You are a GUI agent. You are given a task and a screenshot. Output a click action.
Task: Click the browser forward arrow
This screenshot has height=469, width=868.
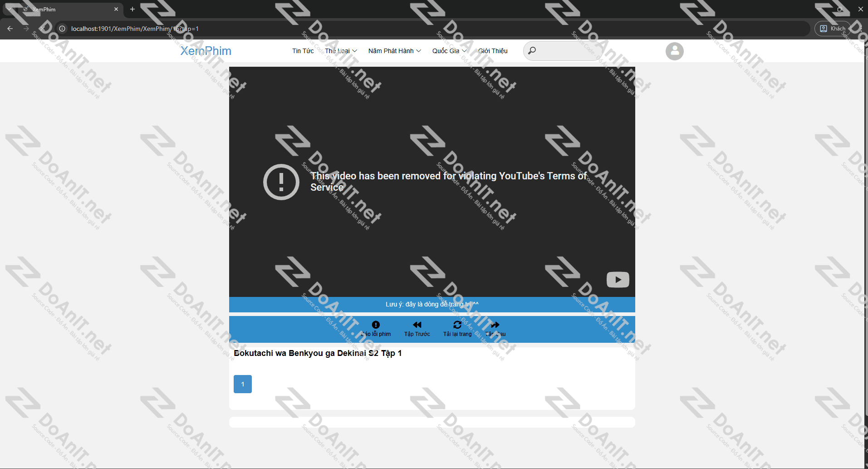tap(26, 29)
